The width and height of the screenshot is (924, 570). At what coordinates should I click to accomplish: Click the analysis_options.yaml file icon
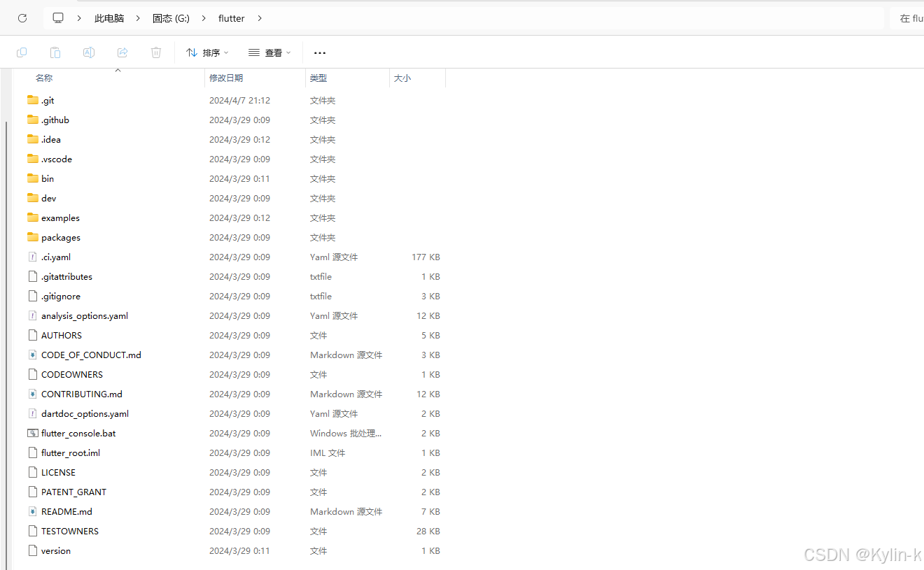(33, 315)
